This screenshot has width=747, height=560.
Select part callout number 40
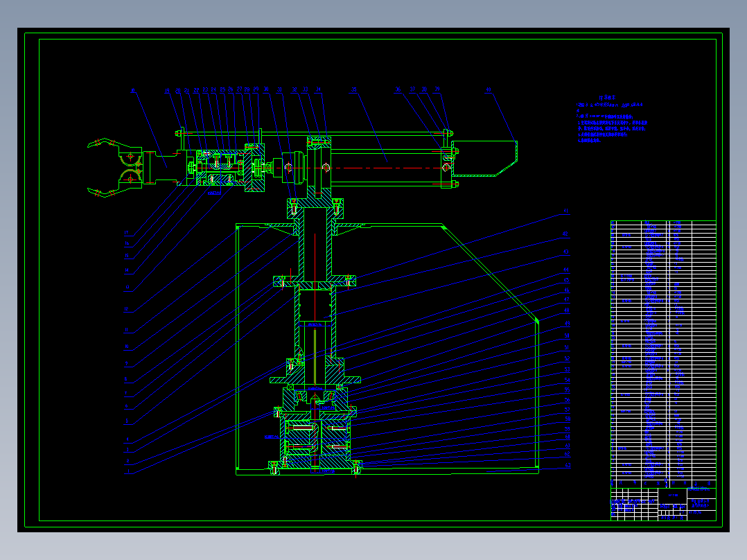click(x=489, y=89)
